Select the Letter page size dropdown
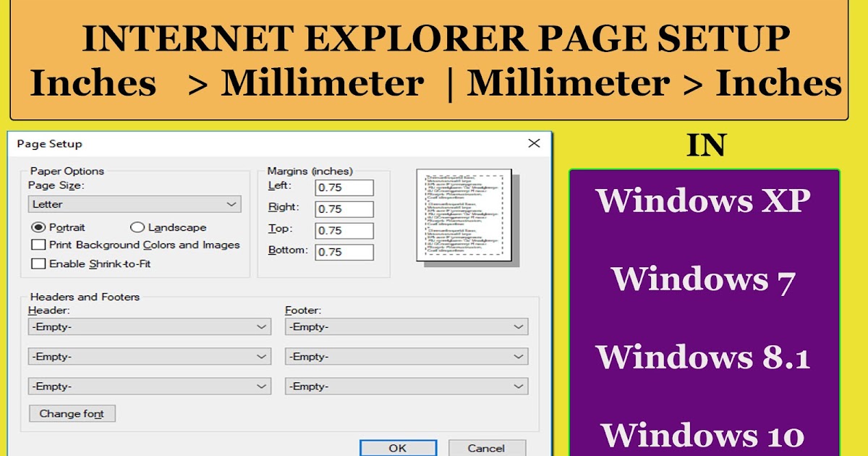 pos(135,203)
